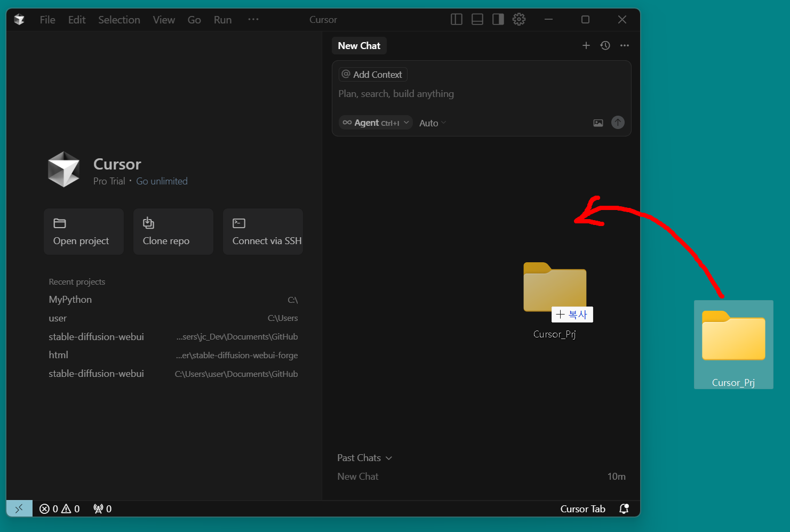Screen dimensions: 790x532
Task: Open the Run menu
Action: click(x=222, y=20)
